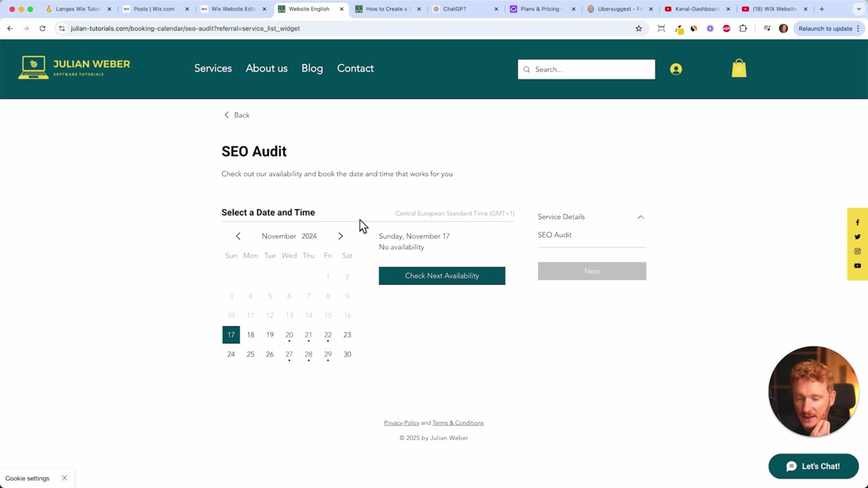Image resolution: width=868 pixels, height=488 pixels.
Task: Click the red ABP extension icon
Action: [x=726, y=28]
